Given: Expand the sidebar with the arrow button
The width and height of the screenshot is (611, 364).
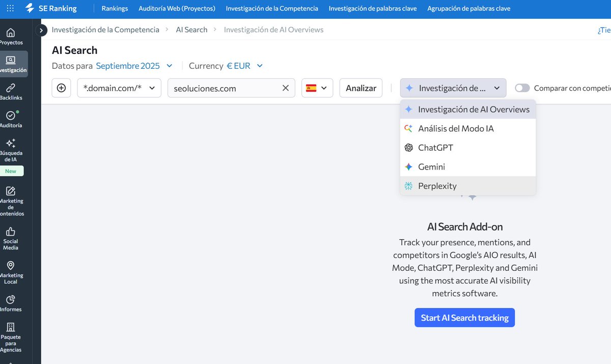Looking at the screenshot, I should [x=42, y=31].
